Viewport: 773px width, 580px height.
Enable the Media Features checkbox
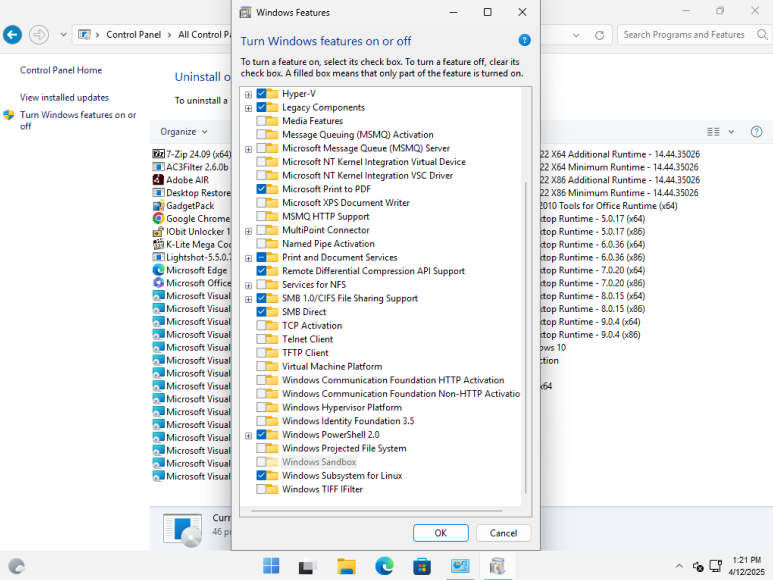[x=261, y=121]
